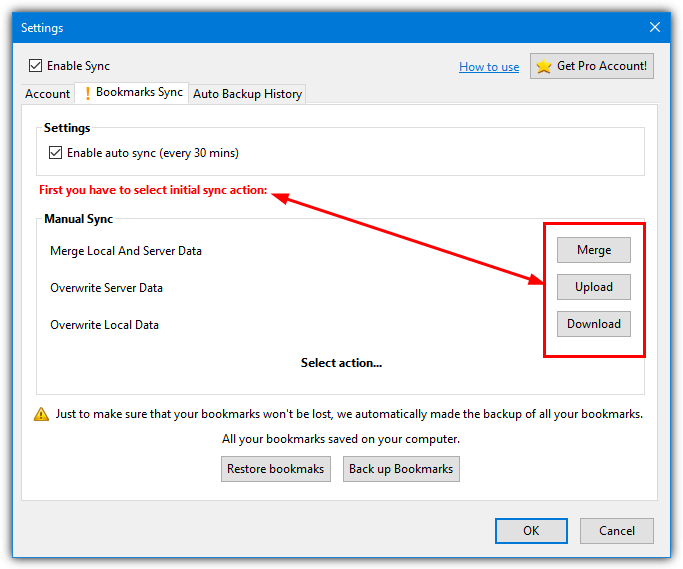
Task: Dismiss the dialog with Cancel
Action: pos(616,531)
